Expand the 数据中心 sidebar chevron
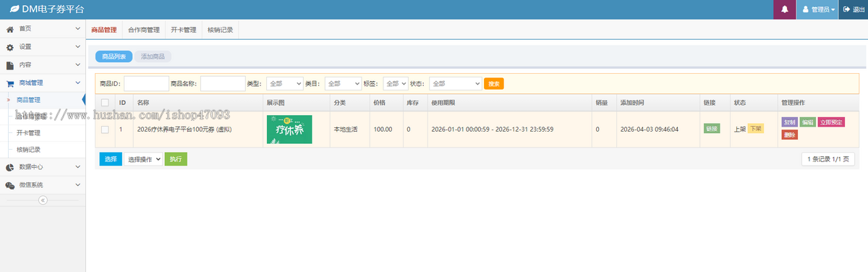Screen dimensions: 868x272 77,167
